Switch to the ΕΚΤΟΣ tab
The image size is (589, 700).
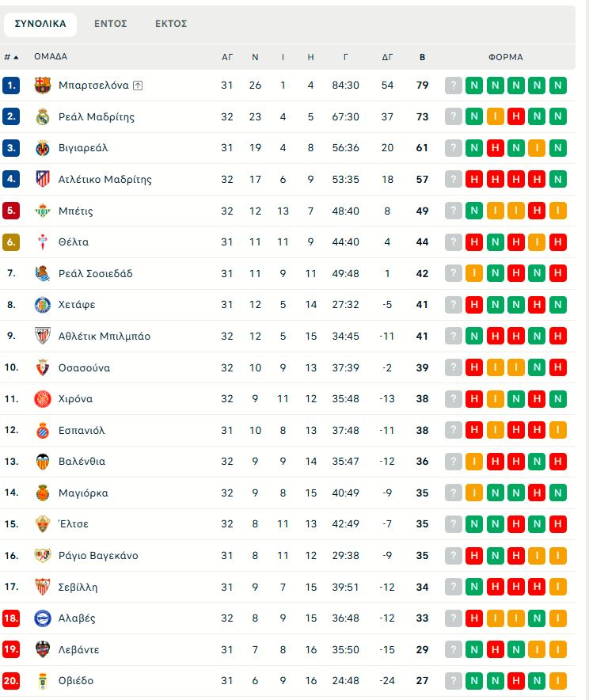coord(171,24)
